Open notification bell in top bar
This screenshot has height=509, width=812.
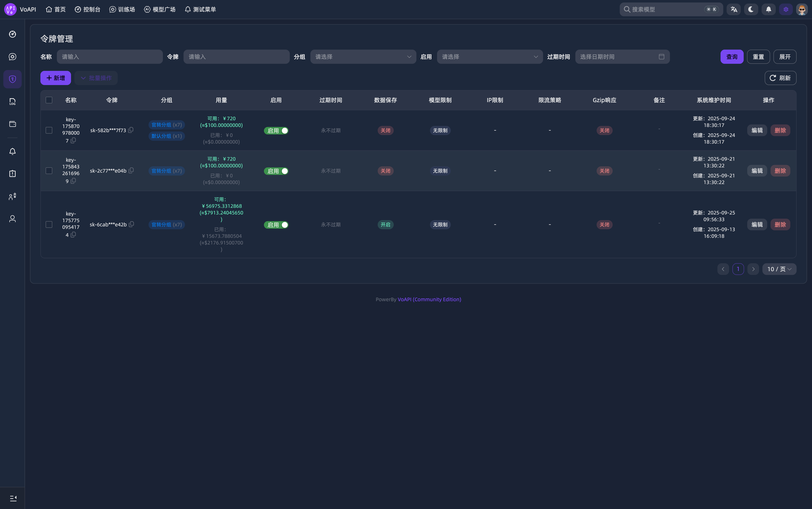pos(769,9)
